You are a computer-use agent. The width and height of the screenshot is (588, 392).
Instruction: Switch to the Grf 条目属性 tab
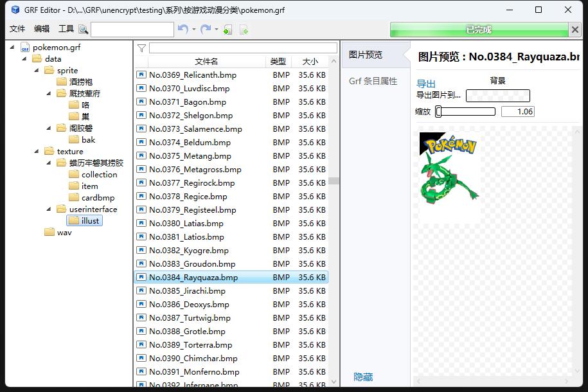coord(373,82)
